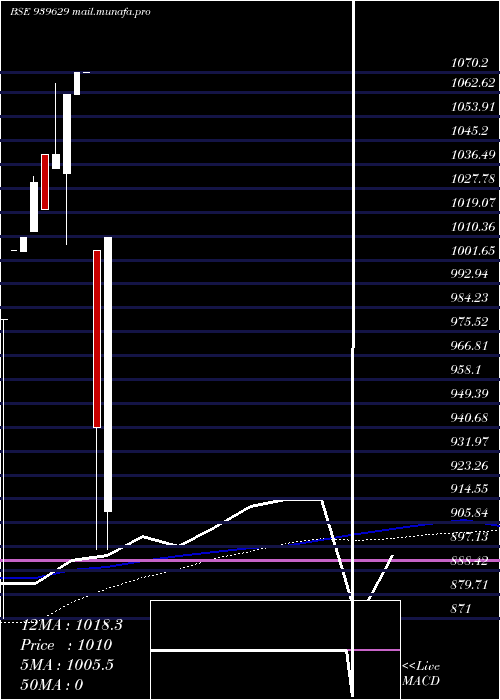Click the 888.42 price axis label
Image resolution: width=500 pixels, height=700 pixels.
pyautogui.click(x=469, y=560)
